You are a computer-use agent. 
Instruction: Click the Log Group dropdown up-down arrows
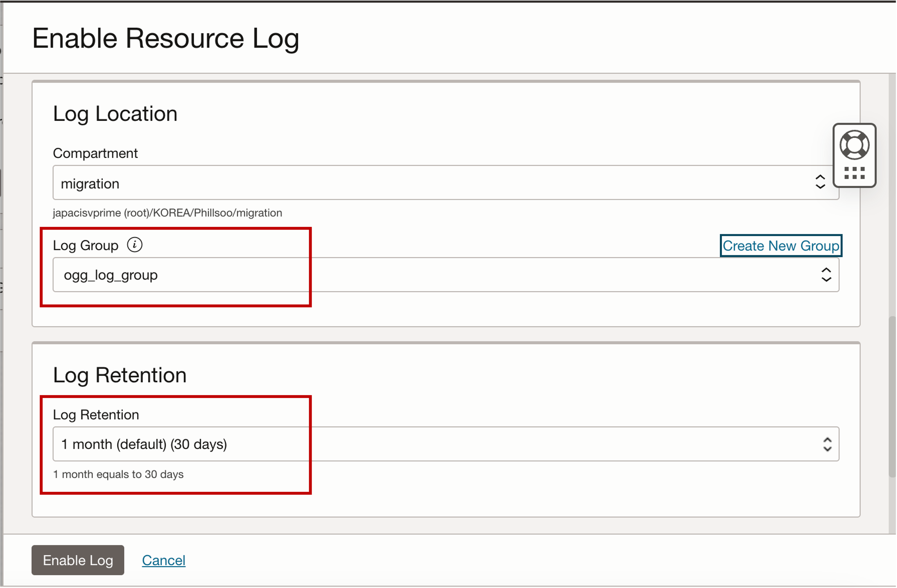(x=826, y=275)
